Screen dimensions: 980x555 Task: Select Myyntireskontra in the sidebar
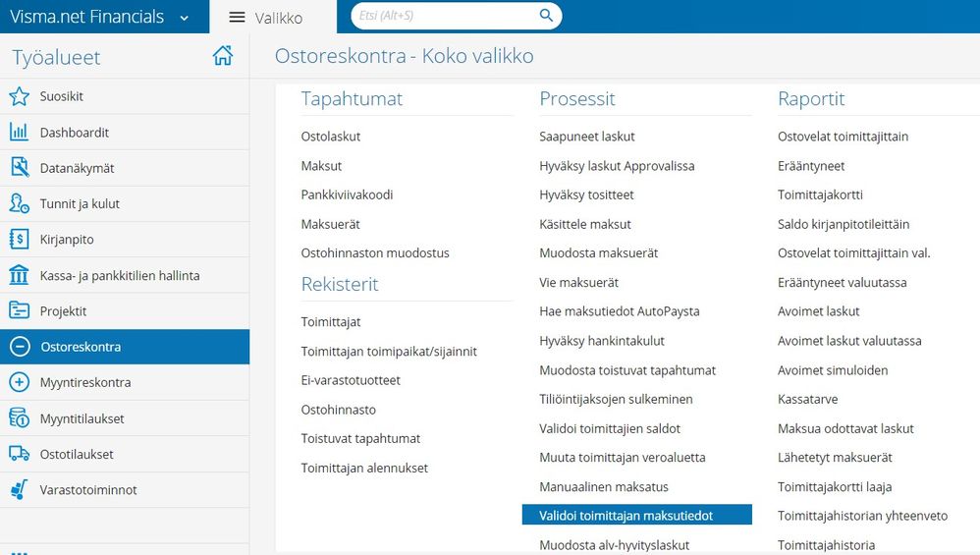point(85,383)
